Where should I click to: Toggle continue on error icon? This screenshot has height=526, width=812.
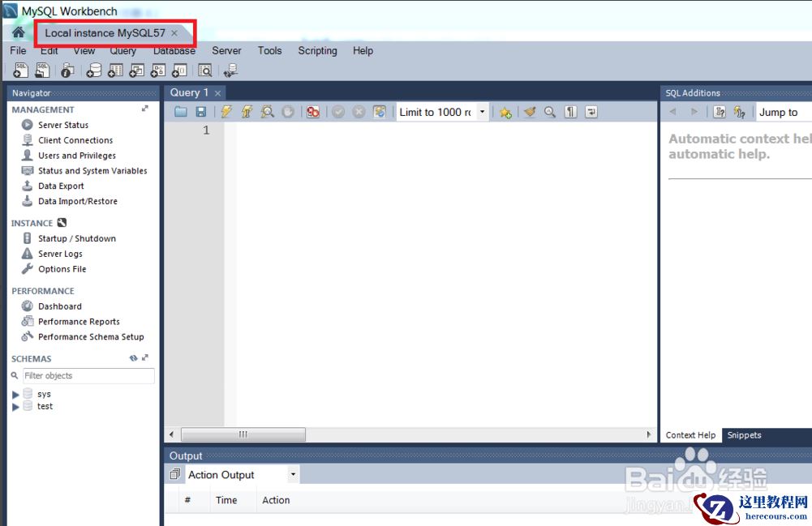coord(313,112)
